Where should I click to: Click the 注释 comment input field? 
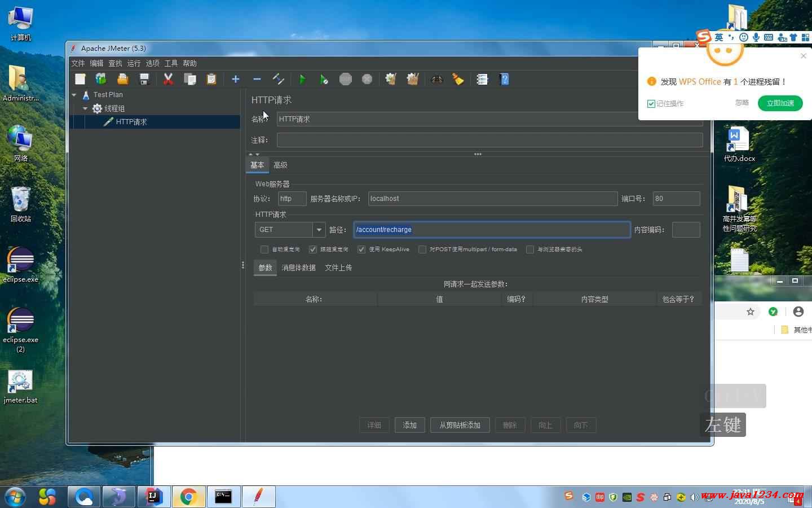(x=489, y=140)
